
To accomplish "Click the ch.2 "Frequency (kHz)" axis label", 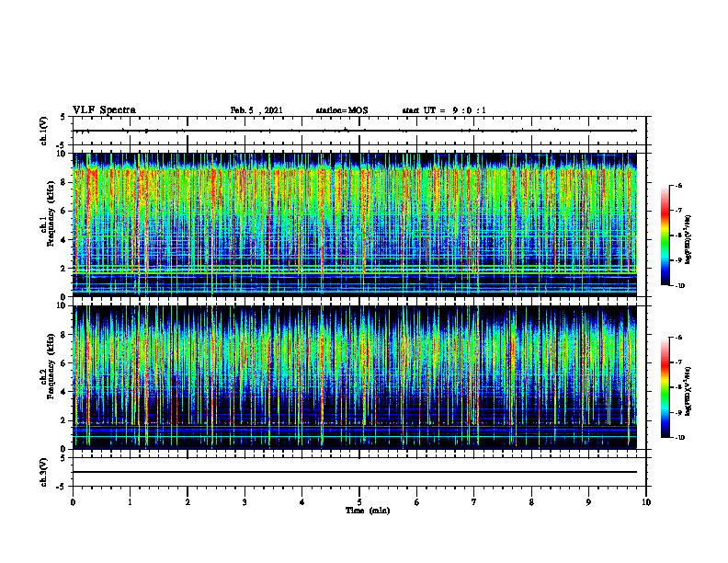I will coord(51,366).
